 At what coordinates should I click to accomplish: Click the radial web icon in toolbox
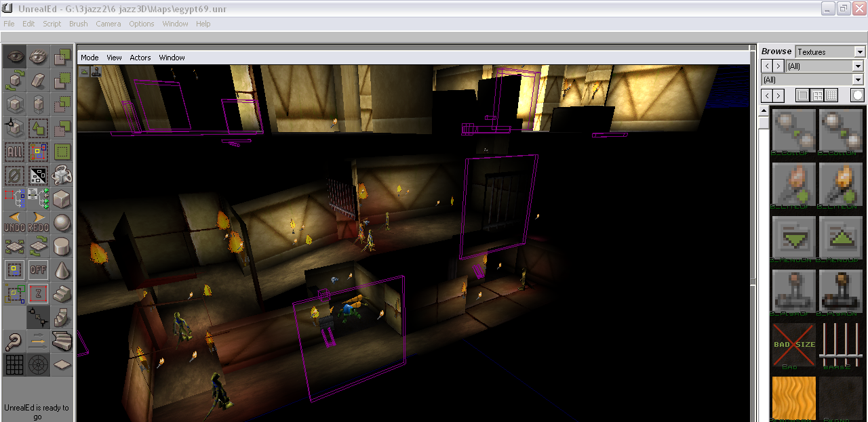click(x=38, y=364)
